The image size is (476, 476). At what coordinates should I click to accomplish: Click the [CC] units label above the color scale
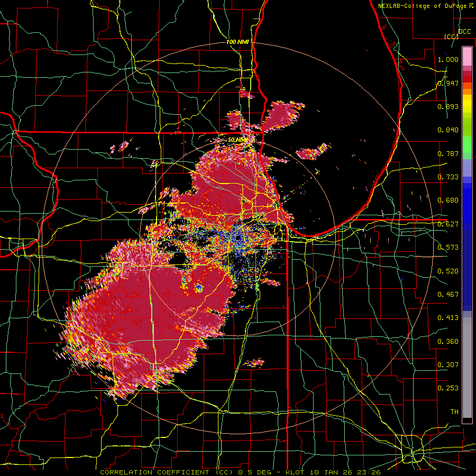[451, 36]
